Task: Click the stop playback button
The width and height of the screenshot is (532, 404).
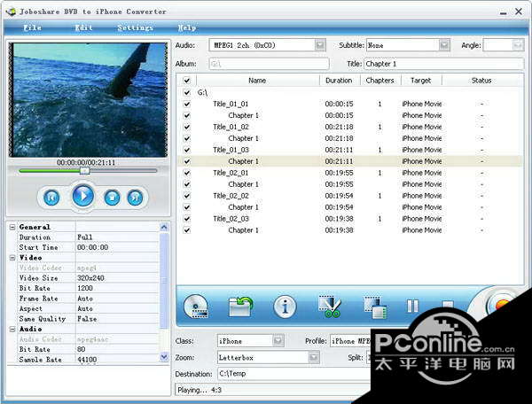Action: [112, 197]
